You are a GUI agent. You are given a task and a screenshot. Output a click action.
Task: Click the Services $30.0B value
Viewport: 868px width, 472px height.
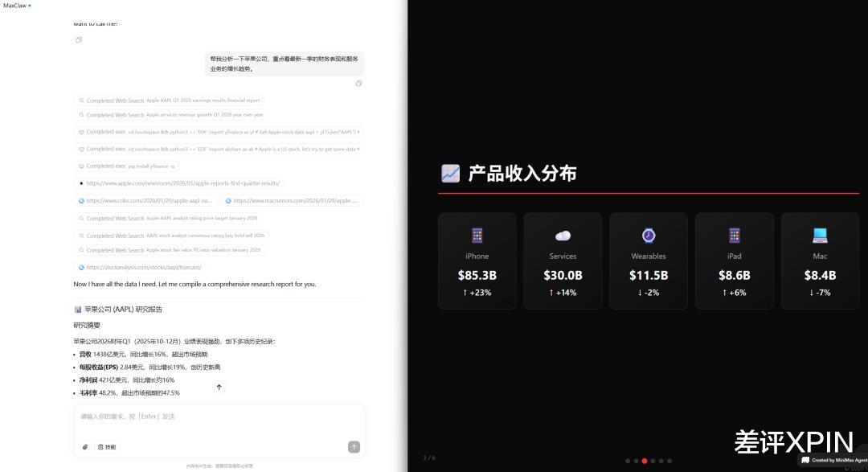coord(563,275)
